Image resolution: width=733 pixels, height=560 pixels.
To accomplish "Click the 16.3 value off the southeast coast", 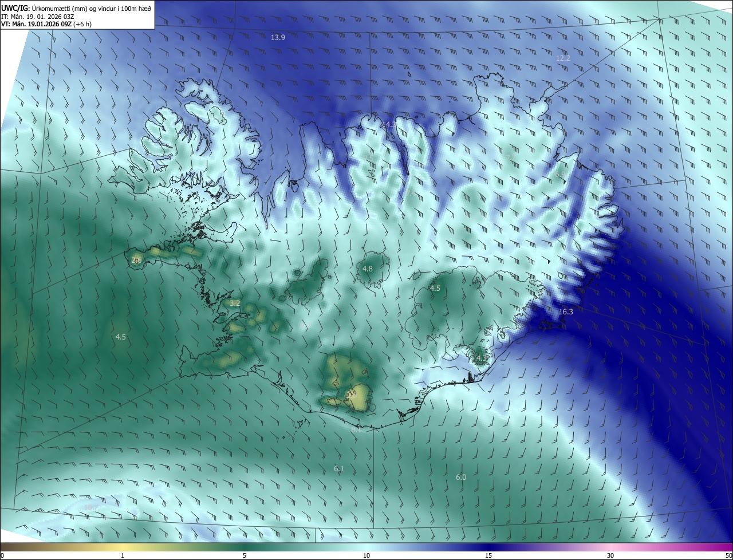I will 566,312.
